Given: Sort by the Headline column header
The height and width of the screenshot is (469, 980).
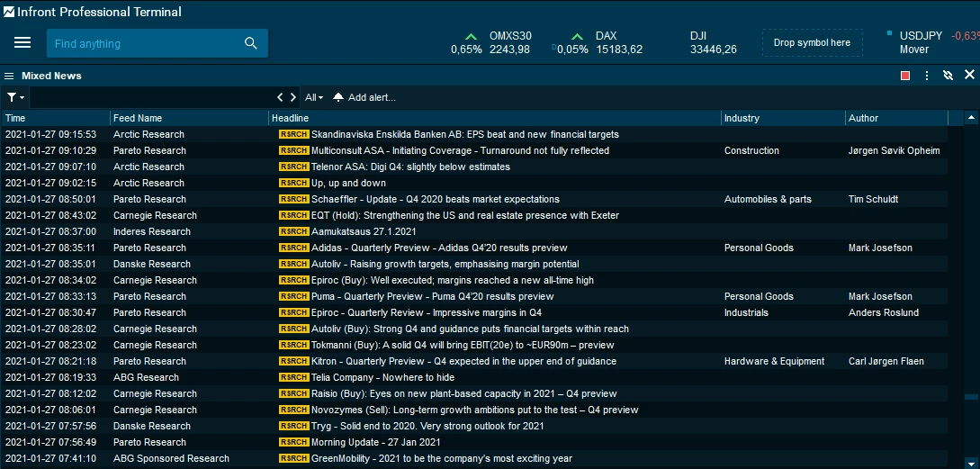Looking at the screenshot, I should (495, 118).
